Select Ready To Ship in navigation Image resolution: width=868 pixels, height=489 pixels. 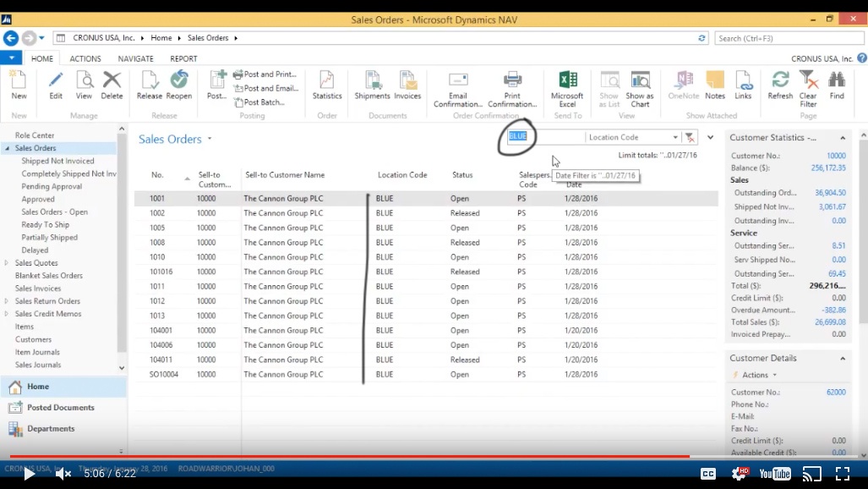pyautogui.click(x=46, y=224)
